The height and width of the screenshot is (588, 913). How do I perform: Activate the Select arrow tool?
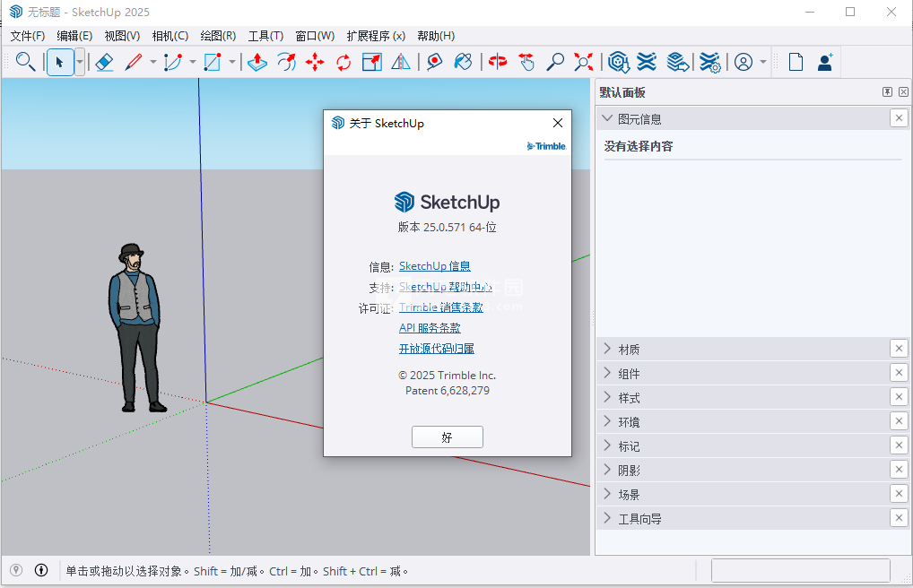click(59, 62)
